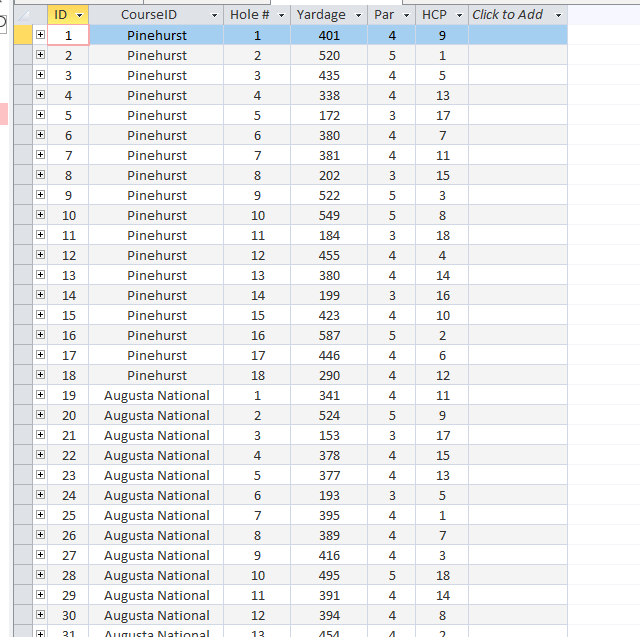The width and height of the screenshot is (640, 637).
Task: Expand the subdatasheet for record ID 20
Action: pos(40,415)
